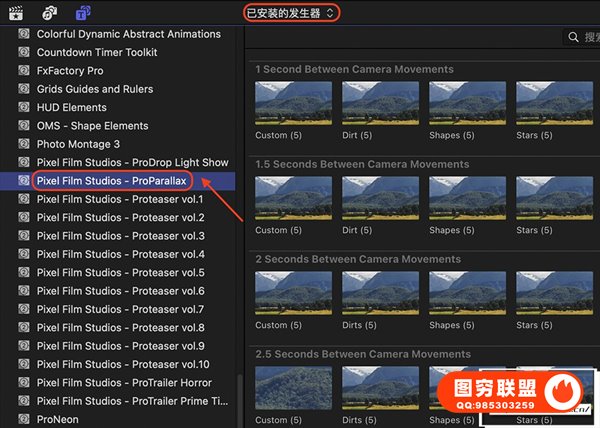
Task: Choose Pixel Film Studios - Proteaser vol.5
Action: point(120,273)
